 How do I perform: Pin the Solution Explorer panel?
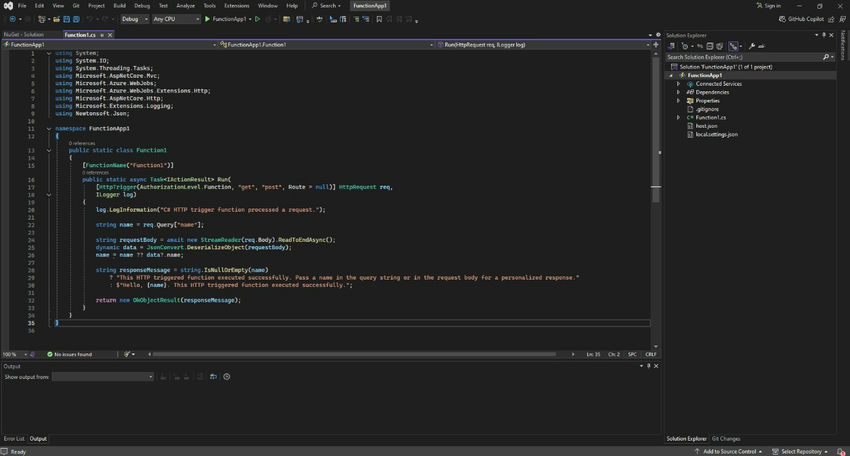[822, 35]
